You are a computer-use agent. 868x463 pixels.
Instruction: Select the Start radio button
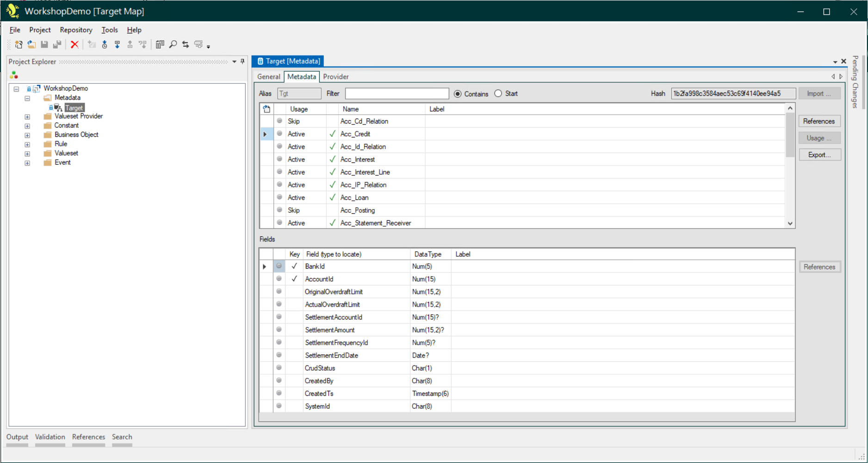click(x=498, y=93)
